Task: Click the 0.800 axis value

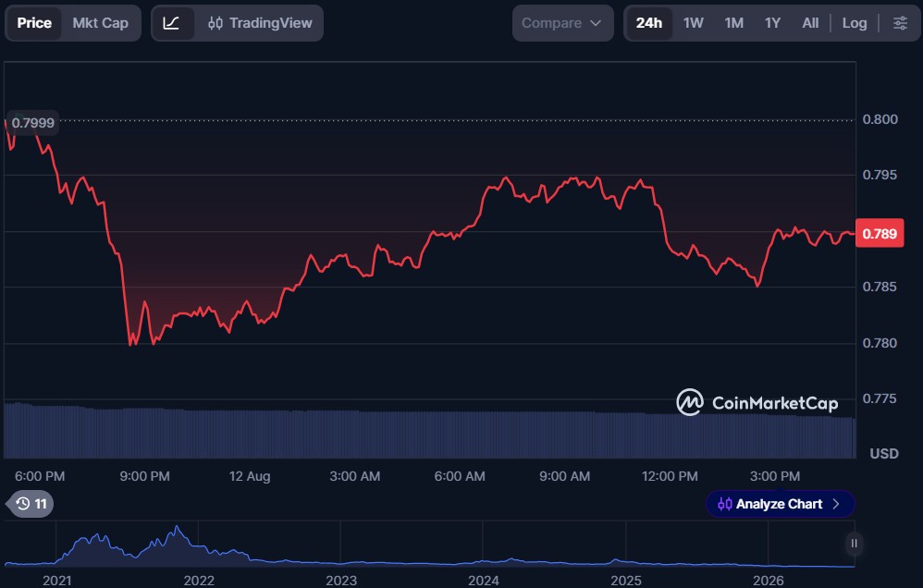Action: (x=880, y=119)
